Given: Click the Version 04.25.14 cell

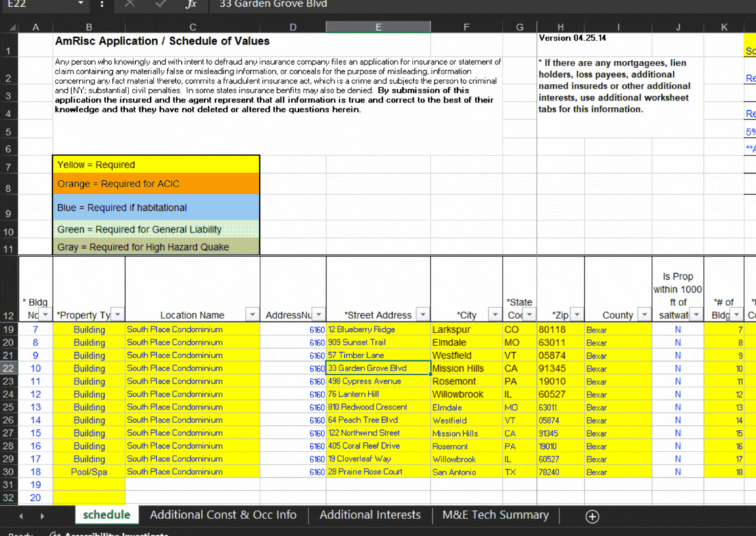Looking at the screenshot, I should click(572, 38).
